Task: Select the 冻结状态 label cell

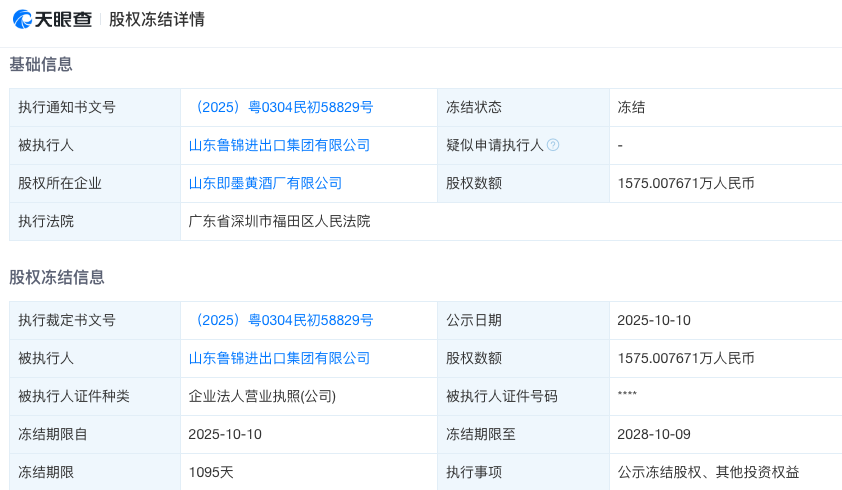Action: tap(524, 107)
